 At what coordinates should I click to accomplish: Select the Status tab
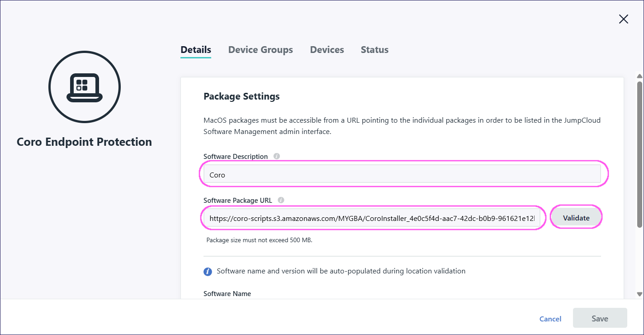374,50
